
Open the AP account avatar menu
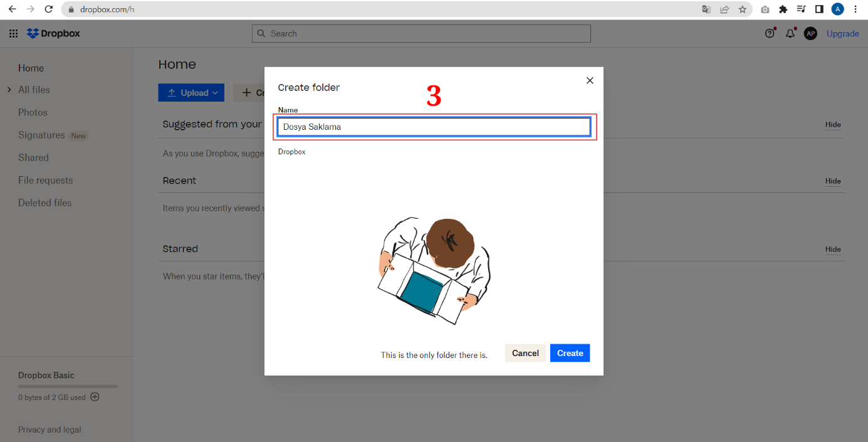coord(810,34)
